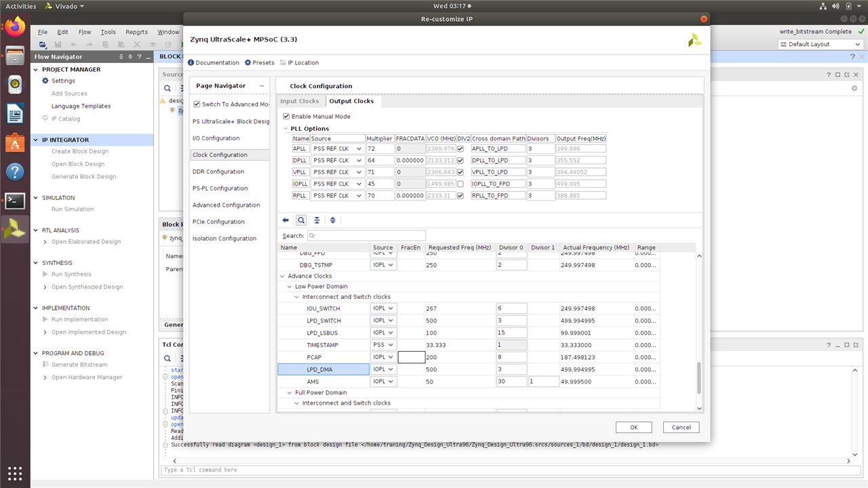This screenshot has width=868, height=488.
Task: Open the Reports menu in Vivado
Action: click(x=136, y=32)
